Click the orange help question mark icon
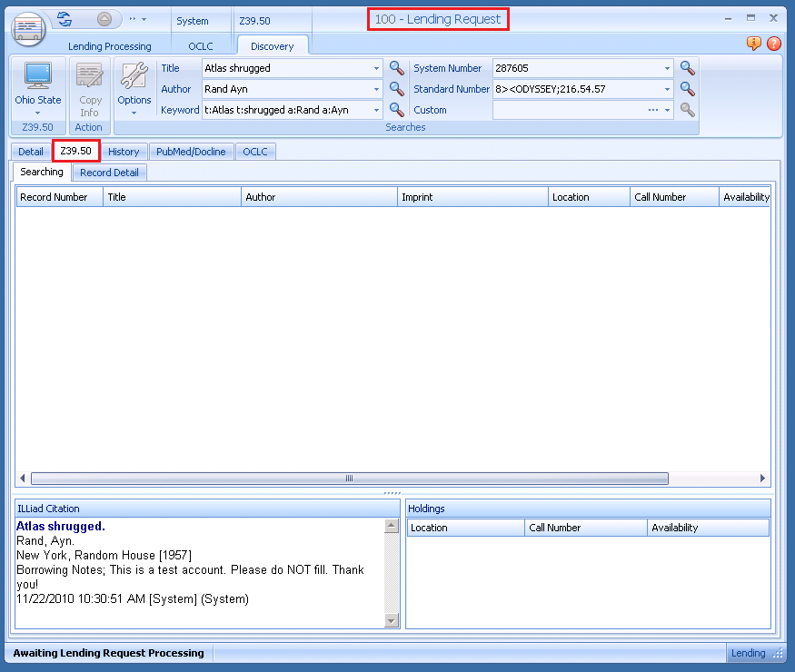This screenshot has width=795, height=672. pos(774,44)
